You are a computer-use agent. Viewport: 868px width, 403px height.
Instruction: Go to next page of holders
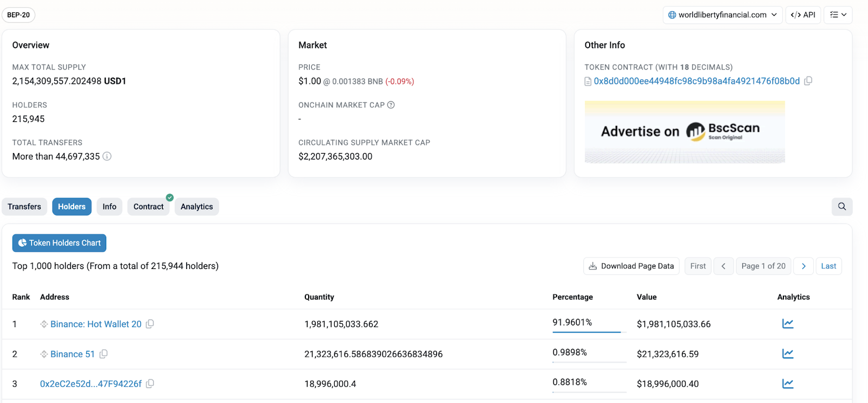click(803, 266)
